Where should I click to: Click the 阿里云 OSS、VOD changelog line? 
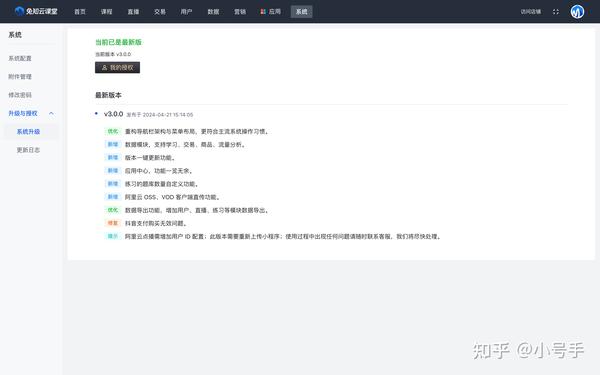173,197
